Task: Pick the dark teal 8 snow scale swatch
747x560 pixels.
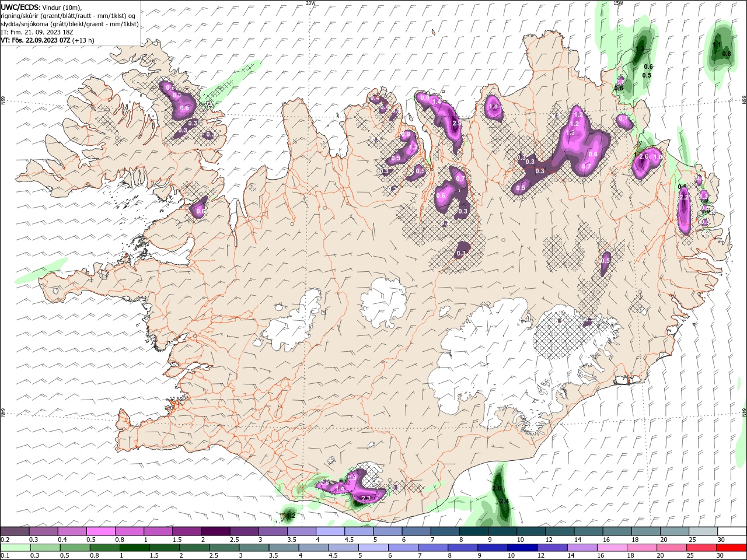Action: [473, 531]
